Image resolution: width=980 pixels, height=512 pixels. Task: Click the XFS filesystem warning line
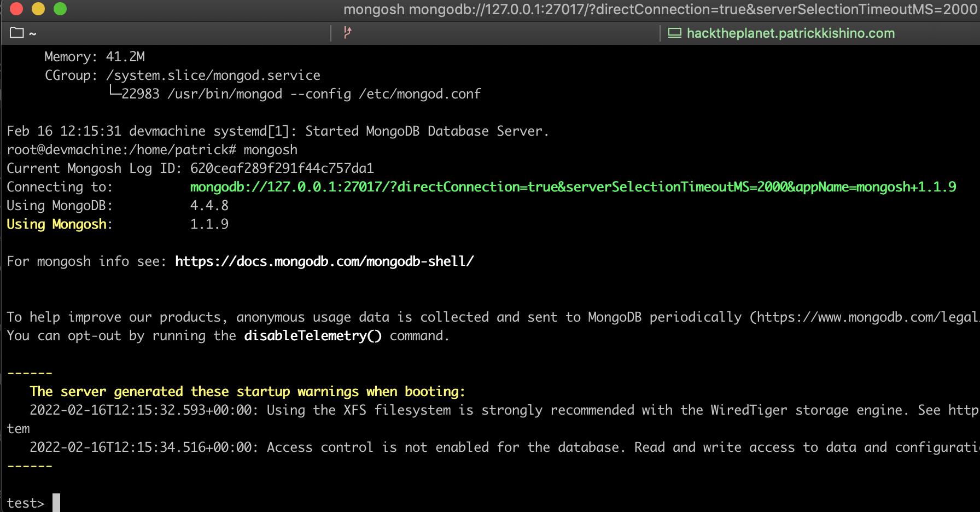(504, 410)
